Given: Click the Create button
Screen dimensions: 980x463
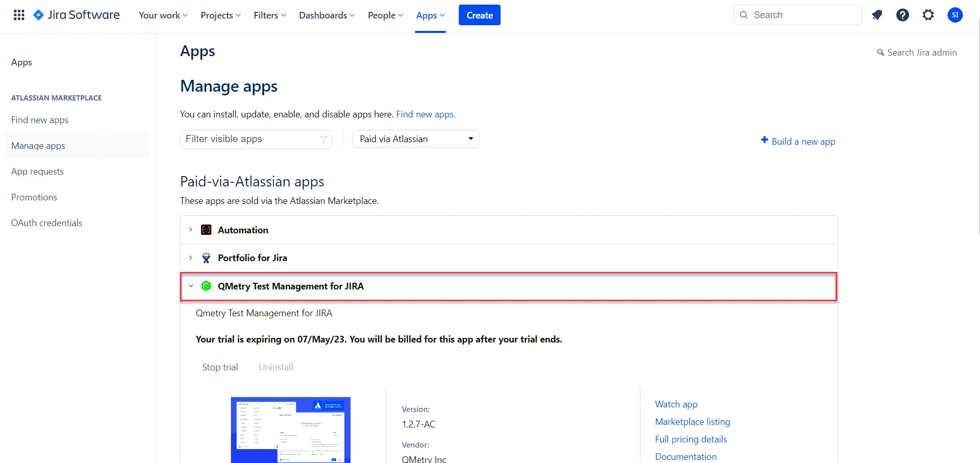Looking at the screenshot, I should pos(479,15).
